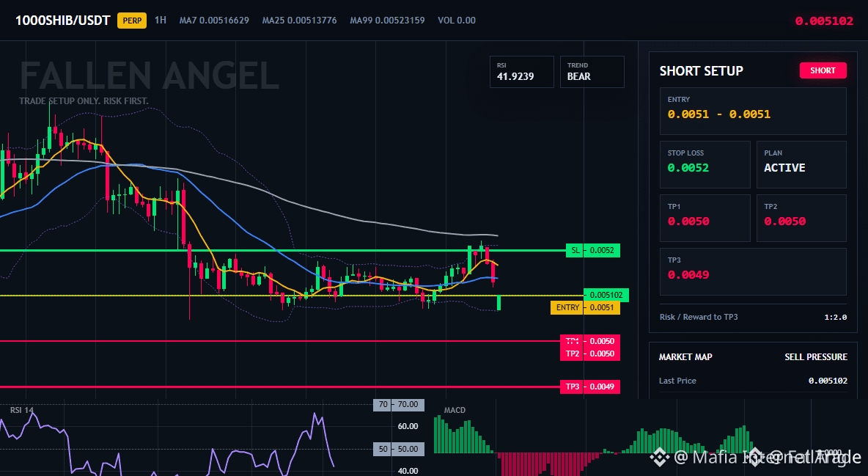Click the MA99 0.00523159 indicator label
Screen dimensions: 868x476
point(388,21)
